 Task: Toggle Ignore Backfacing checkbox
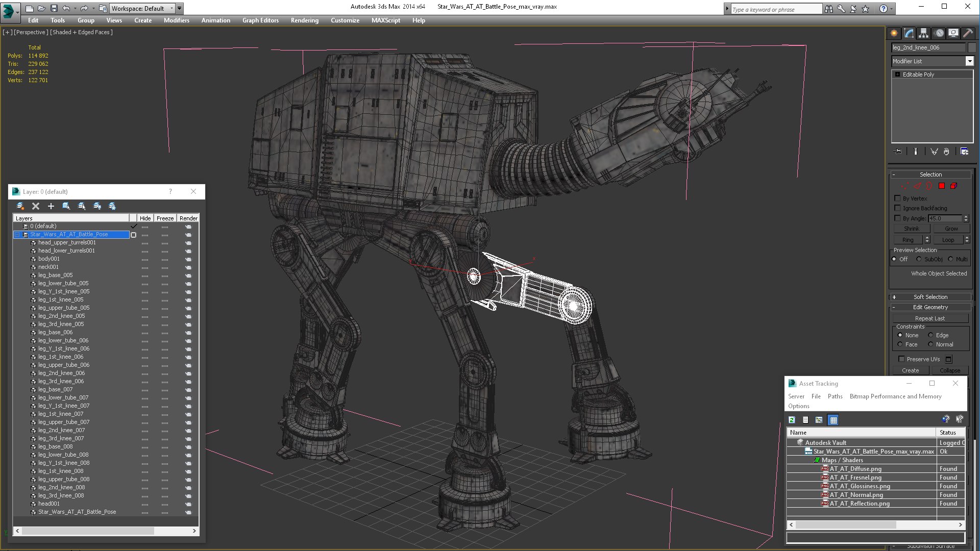click(x=898, y=208)
